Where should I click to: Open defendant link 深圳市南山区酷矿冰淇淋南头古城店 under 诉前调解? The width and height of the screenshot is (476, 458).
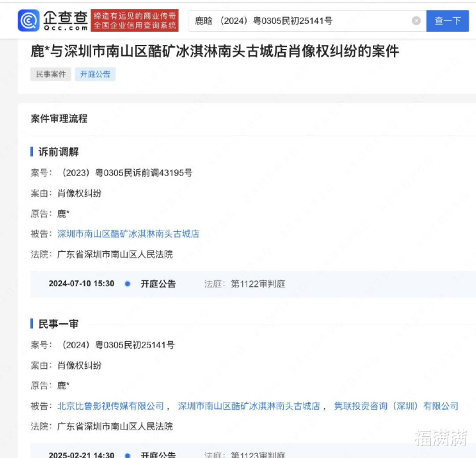128,234
